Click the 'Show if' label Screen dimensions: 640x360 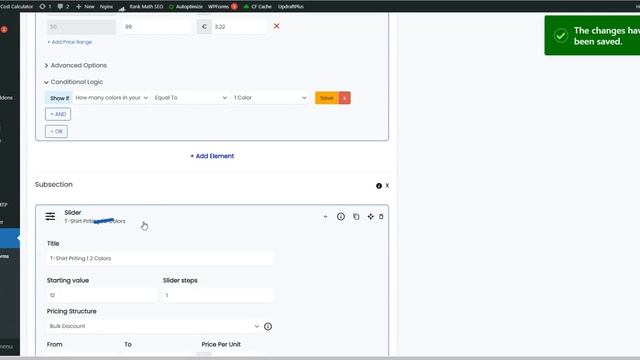(x=59, y=98)
